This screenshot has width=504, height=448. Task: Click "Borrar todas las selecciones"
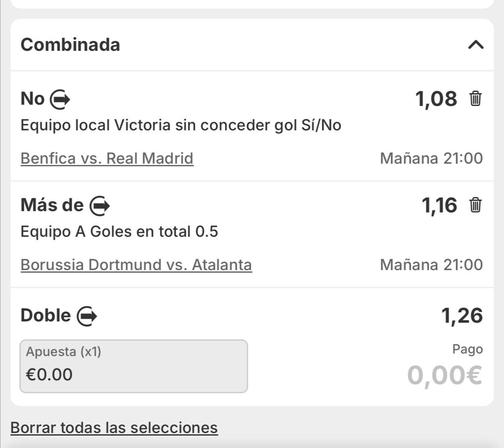click(x=114, y=427)
